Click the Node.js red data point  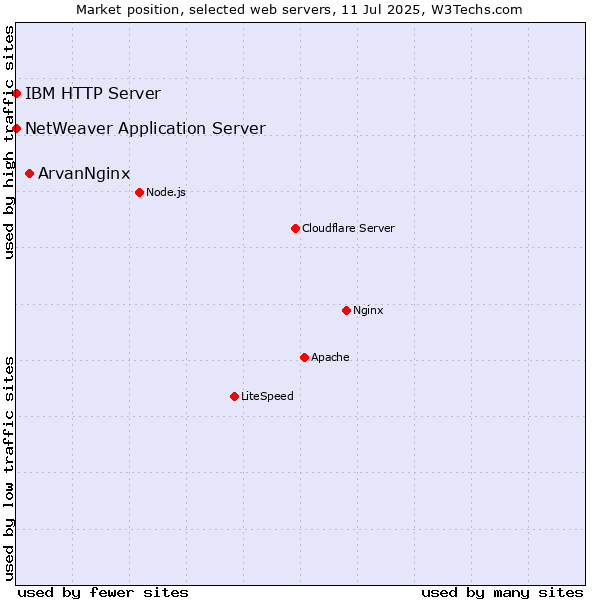(x=140, y=192)
